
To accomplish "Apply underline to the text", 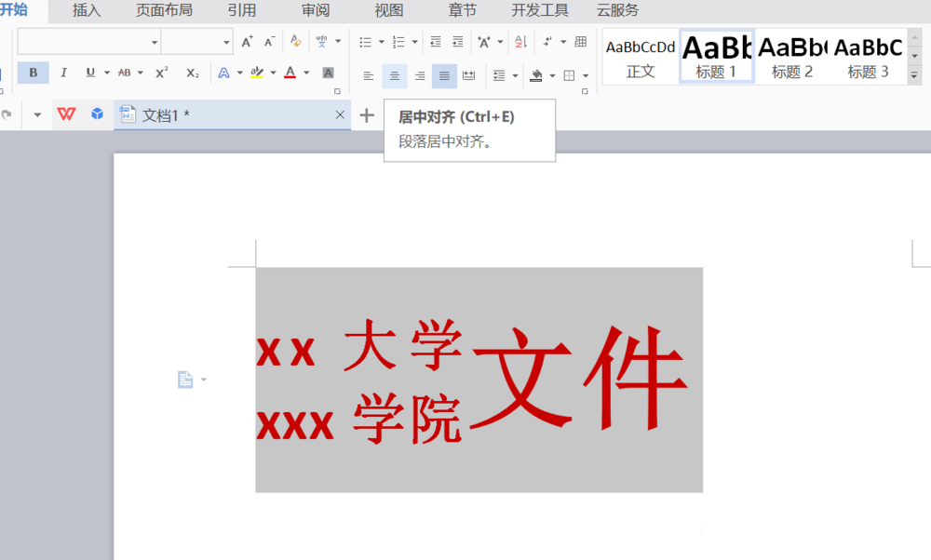I will pos(88,72).
